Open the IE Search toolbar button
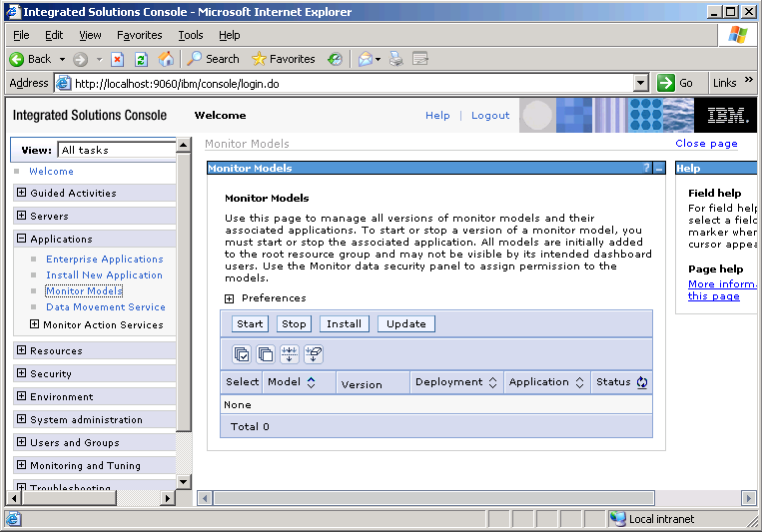Viewport: 762px width, 532px height. click(x=213, y=59)
